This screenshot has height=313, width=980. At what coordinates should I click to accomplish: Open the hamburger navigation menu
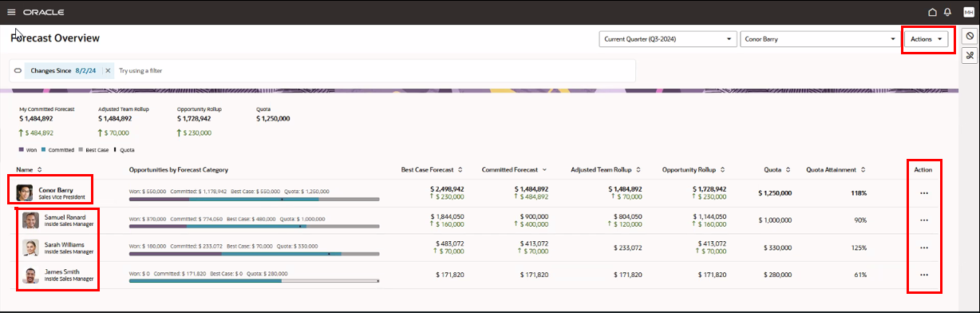click(x=11, y=12)
